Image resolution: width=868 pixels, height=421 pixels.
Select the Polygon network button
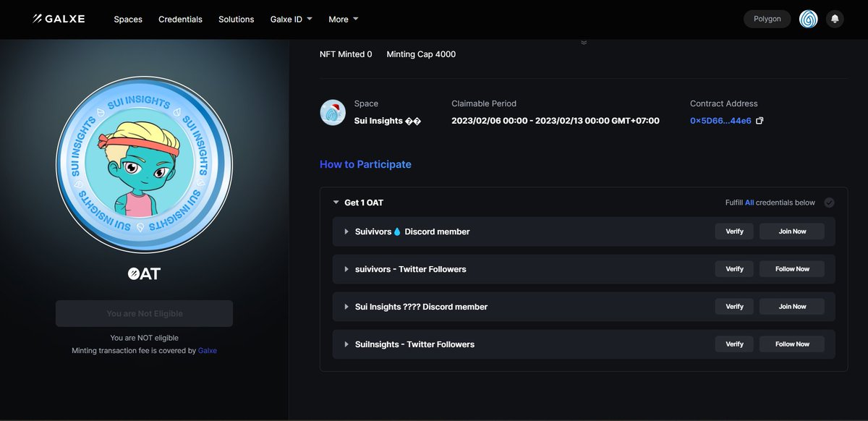pos(767,19)
